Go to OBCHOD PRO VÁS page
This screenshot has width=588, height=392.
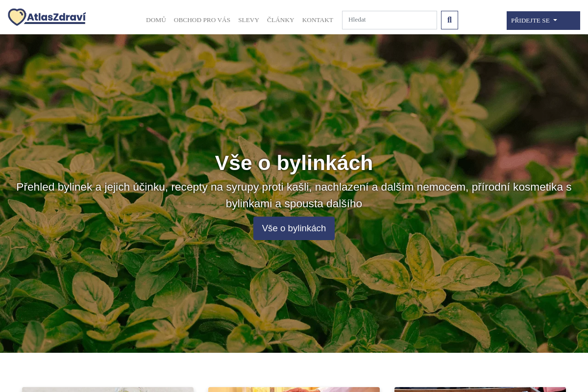202,20
